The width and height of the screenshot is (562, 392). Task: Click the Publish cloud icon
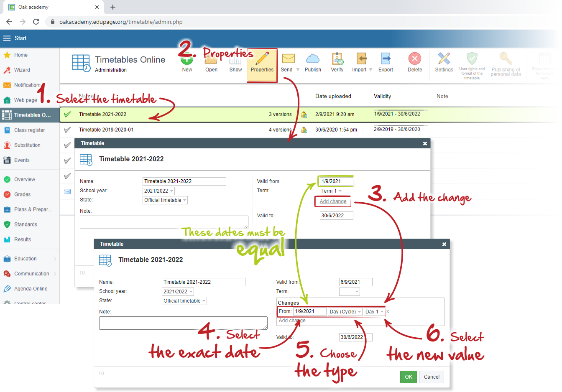click(x=313, y=59)
